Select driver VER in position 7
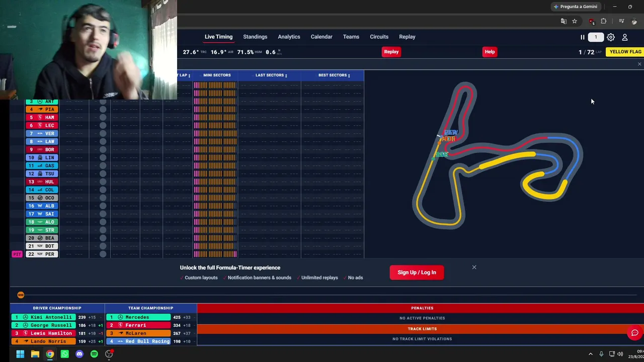Image resolution: width=644 pixels, height=362 pixels. pos(41,134)
